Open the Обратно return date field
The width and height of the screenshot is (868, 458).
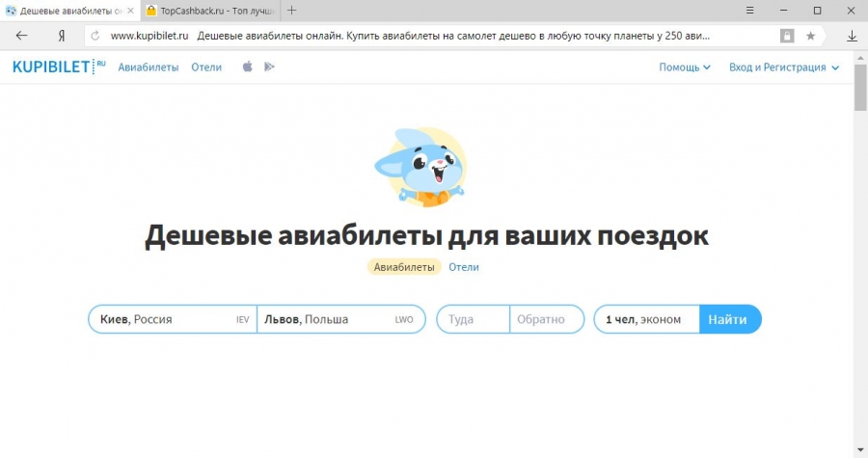[547, 319]
